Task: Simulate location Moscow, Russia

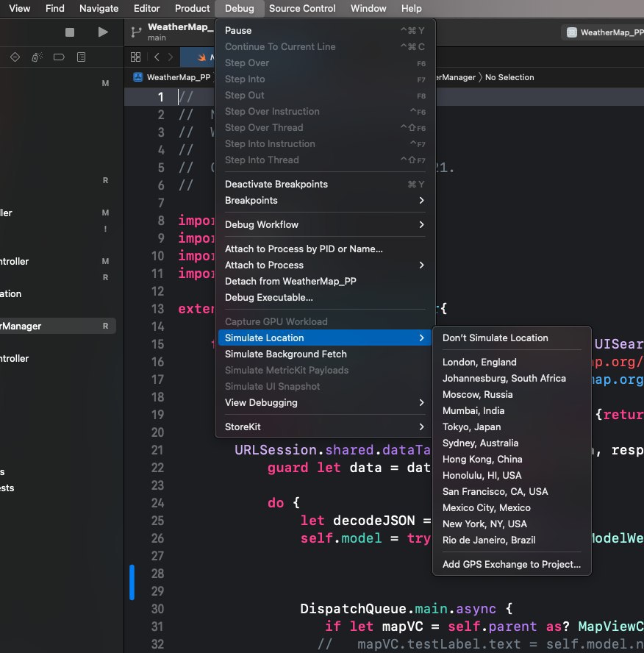Action: [x=512, y=394]
